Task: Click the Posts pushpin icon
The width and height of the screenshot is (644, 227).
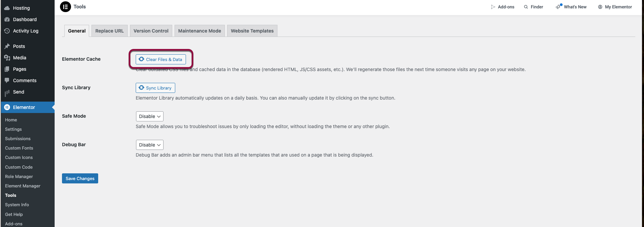Action: point(7,46)
